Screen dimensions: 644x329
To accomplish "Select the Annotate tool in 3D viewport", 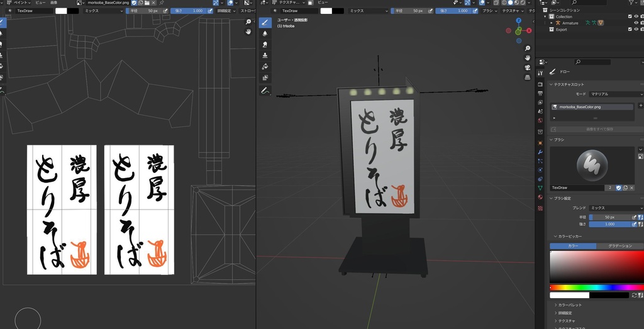I will coord(265,91).
